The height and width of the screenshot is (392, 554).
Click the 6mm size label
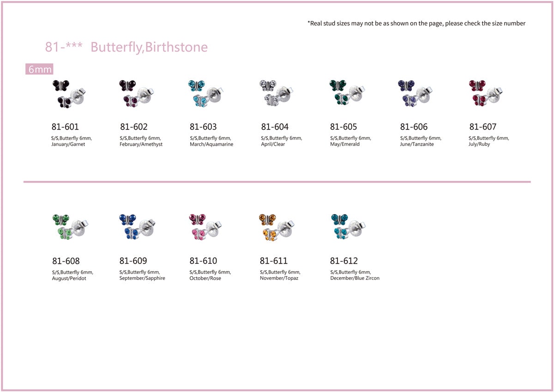(40, 70)
